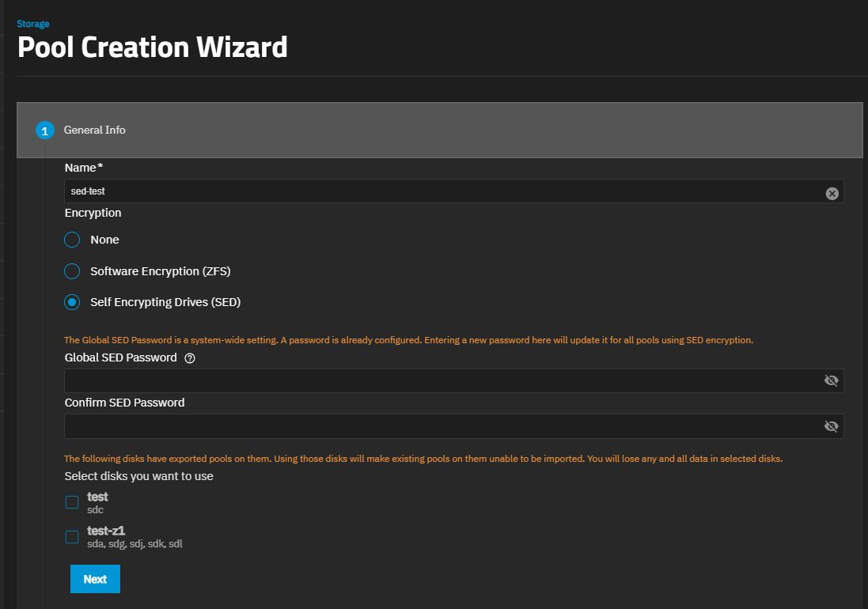The height and width of the screenshot is (609, 868).
Task: Click the General Info step header
Action: pos(94,130)
